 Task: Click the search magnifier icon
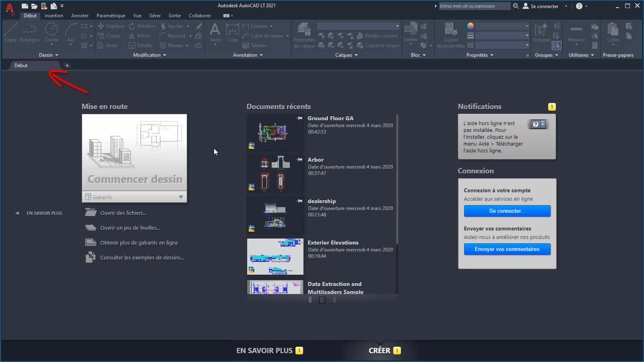516,6
